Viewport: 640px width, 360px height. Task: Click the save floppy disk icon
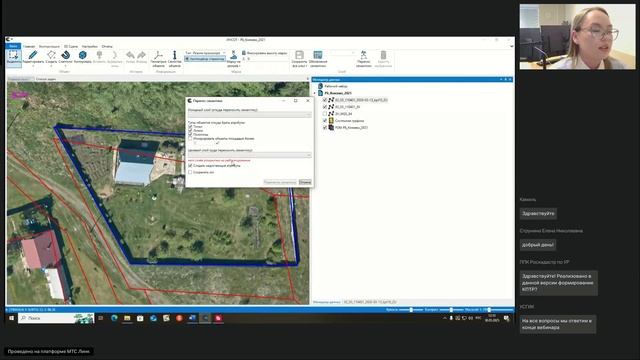pos(299,55)
